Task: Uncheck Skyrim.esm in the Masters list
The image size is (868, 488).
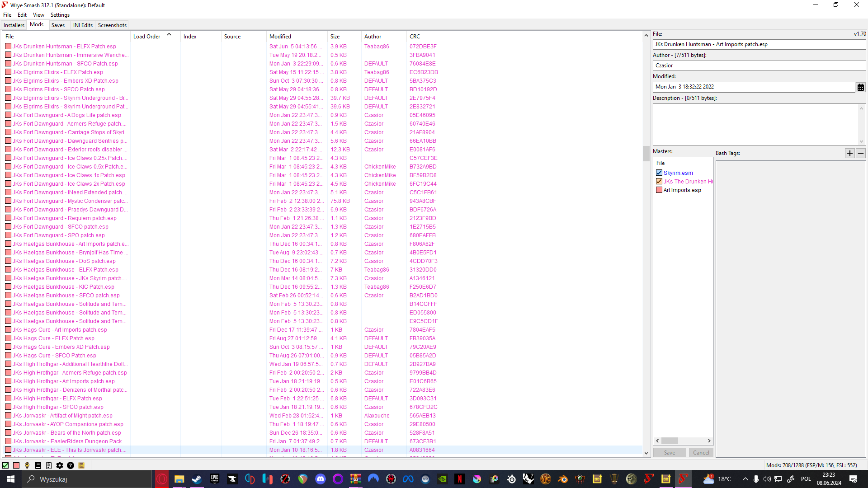Action: pos(659,173)
